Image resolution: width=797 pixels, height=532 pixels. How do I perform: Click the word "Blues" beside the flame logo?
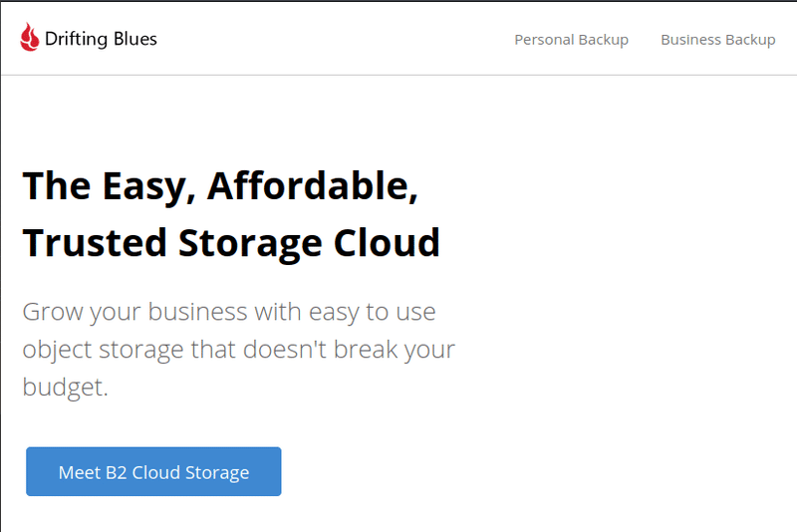tap(135, 39)
